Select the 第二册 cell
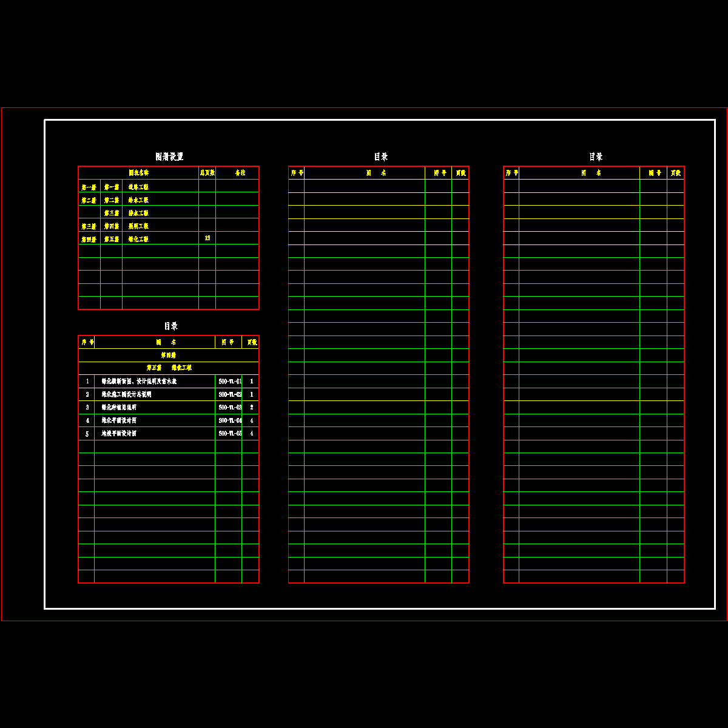The width and height of the screenshot is (728, 728). pos(89,200)
